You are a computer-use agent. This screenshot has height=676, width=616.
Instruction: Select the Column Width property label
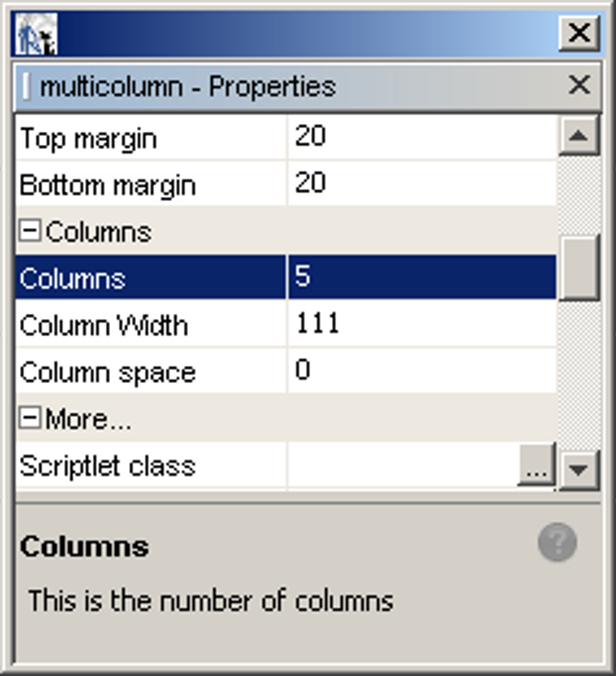point(103,326)
